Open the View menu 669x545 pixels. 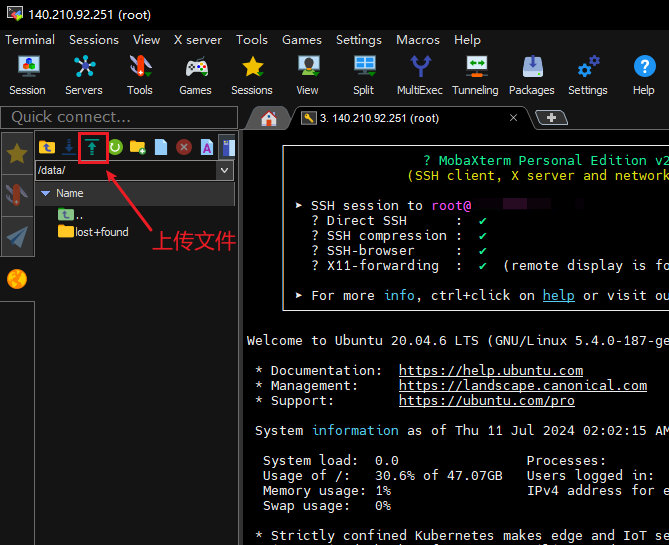[x=146, y=40]
